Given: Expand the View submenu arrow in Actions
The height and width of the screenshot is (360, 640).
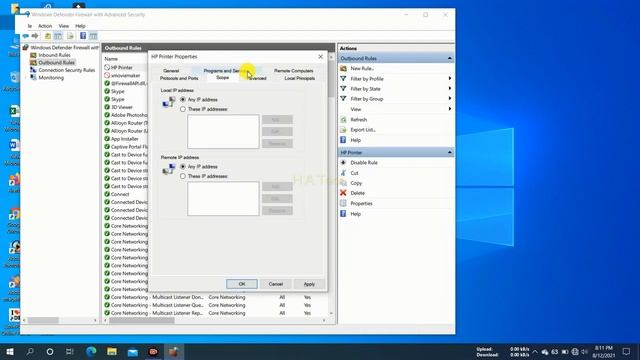Looking at the screenshot, I should coord(449,109).
